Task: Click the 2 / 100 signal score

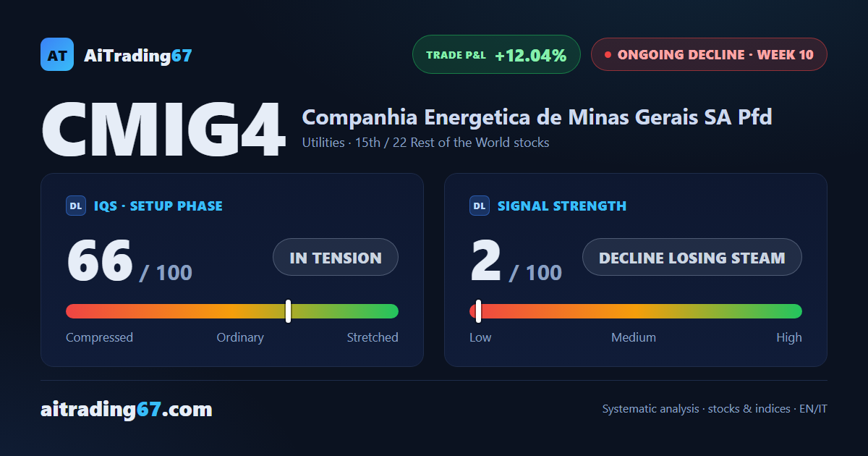Action: pyautogui.click(x=516, y=262)
